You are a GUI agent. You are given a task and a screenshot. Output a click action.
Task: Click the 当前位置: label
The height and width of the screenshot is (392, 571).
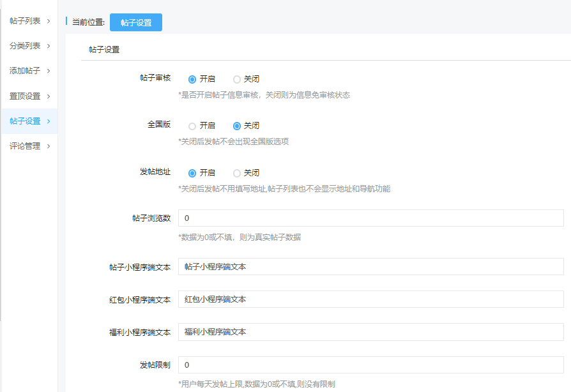(x=89, y=22)
